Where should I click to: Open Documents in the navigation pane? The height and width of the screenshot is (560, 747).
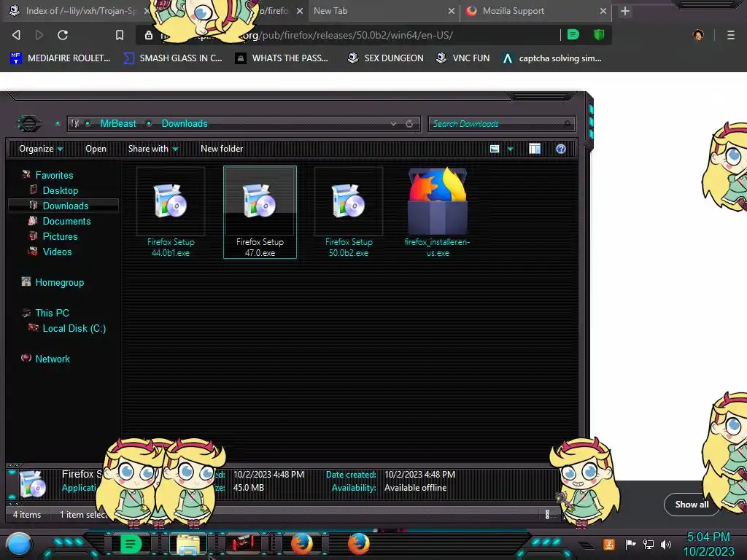pyautogui.click(x=66, y=221)
